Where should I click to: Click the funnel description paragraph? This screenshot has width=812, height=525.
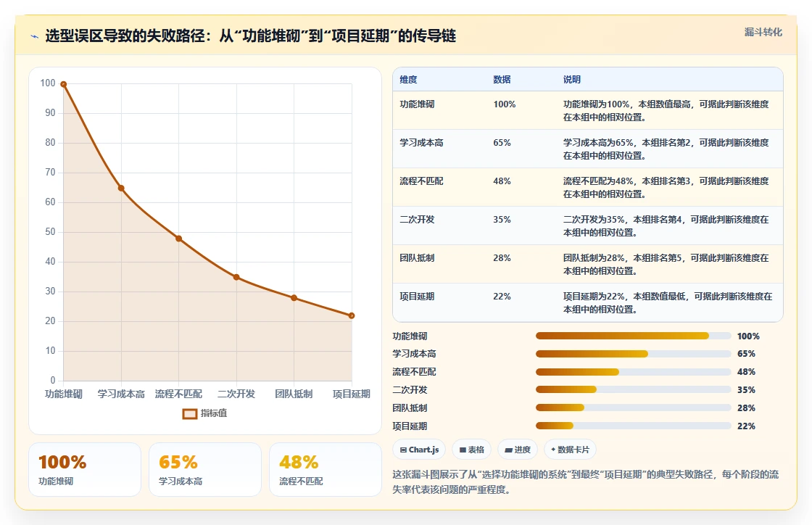click(585, 481)
